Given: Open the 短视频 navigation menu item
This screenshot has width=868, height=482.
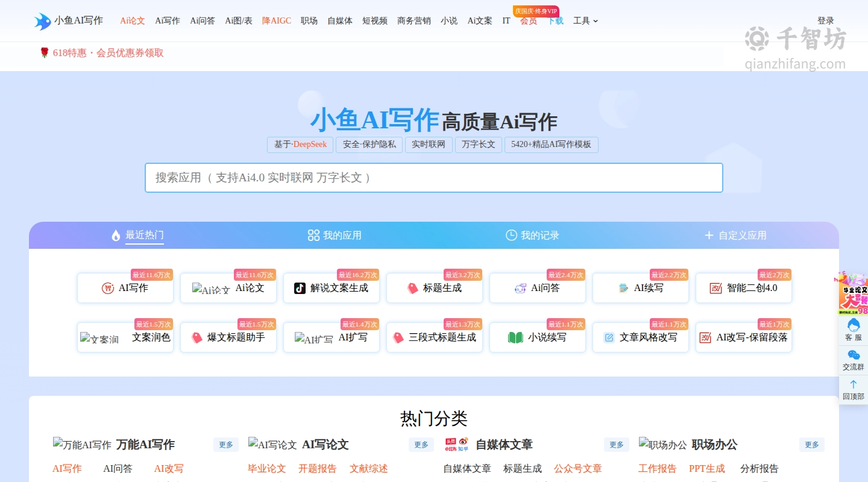Looking at the screenshot, I should click(x=375, y=20).
